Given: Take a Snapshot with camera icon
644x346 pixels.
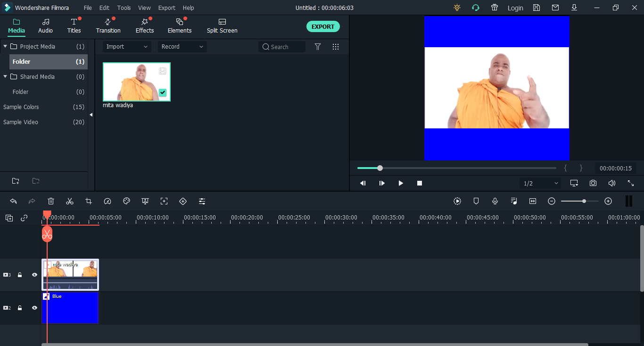Looking at the screenshot, I should [593, 183].
